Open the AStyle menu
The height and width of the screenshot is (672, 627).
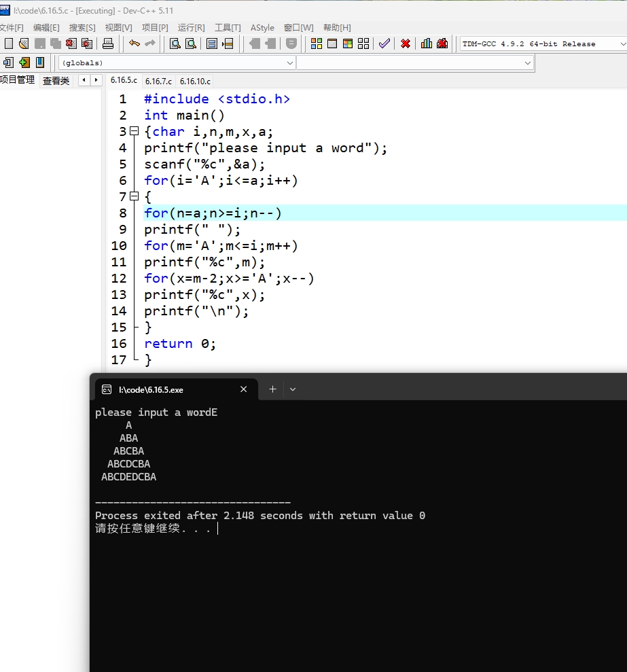262,27
